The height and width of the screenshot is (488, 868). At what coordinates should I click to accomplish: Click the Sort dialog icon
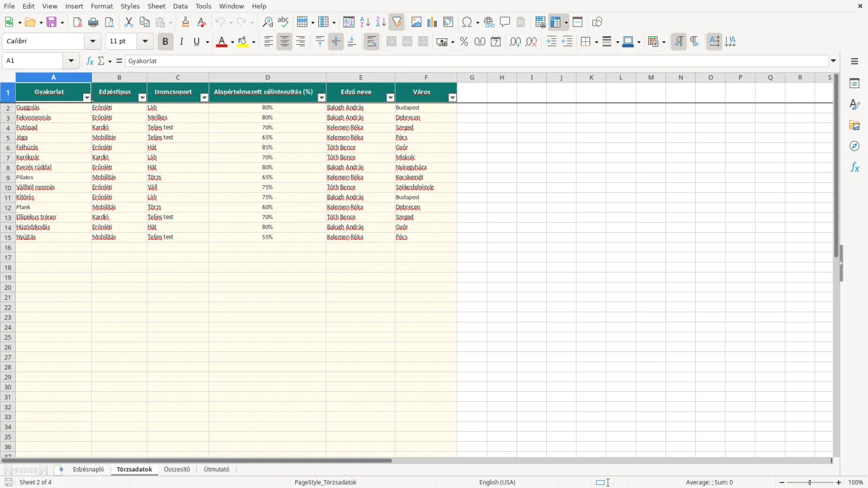[349, 22]
